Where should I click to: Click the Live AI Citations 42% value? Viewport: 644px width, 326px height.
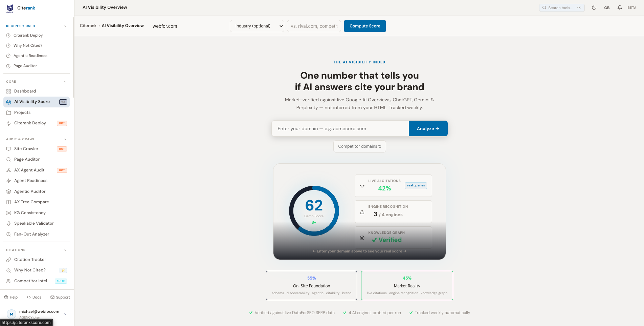[x=384, y=188]
